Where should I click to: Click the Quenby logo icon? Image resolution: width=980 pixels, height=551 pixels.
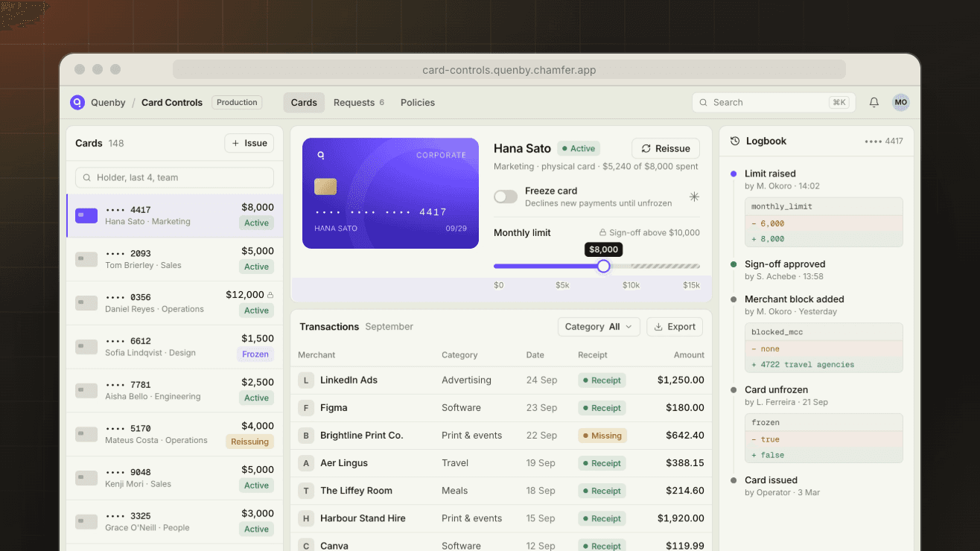coord(77,103)
